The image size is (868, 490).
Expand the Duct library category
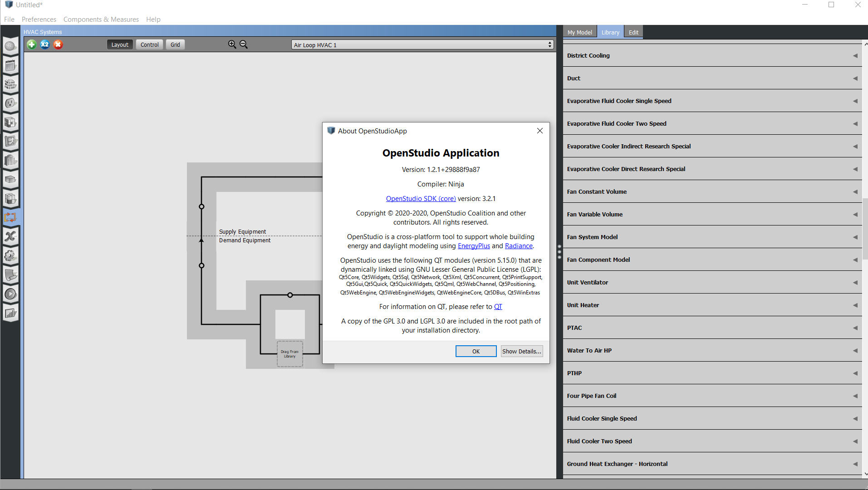(x=712, y=78)
